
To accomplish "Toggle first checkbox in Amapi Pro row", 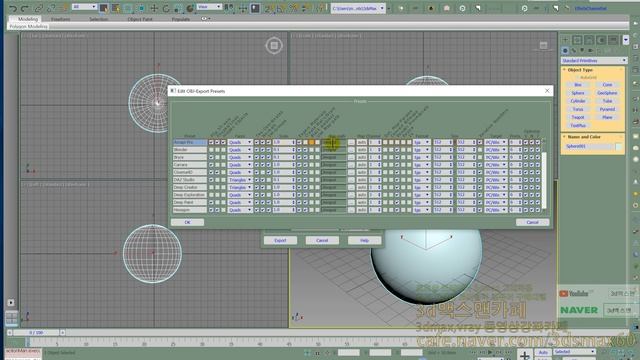I will 211,142.
